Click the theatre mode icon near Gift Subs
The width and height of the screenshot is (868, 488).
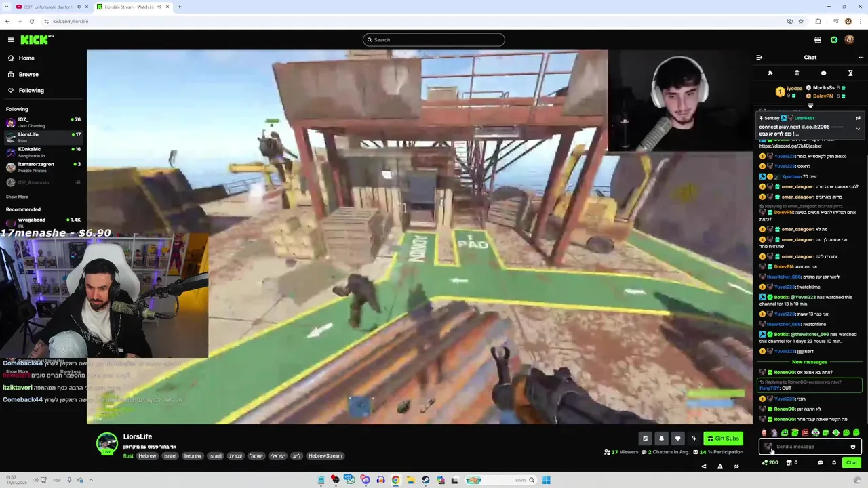coord(645,439)
